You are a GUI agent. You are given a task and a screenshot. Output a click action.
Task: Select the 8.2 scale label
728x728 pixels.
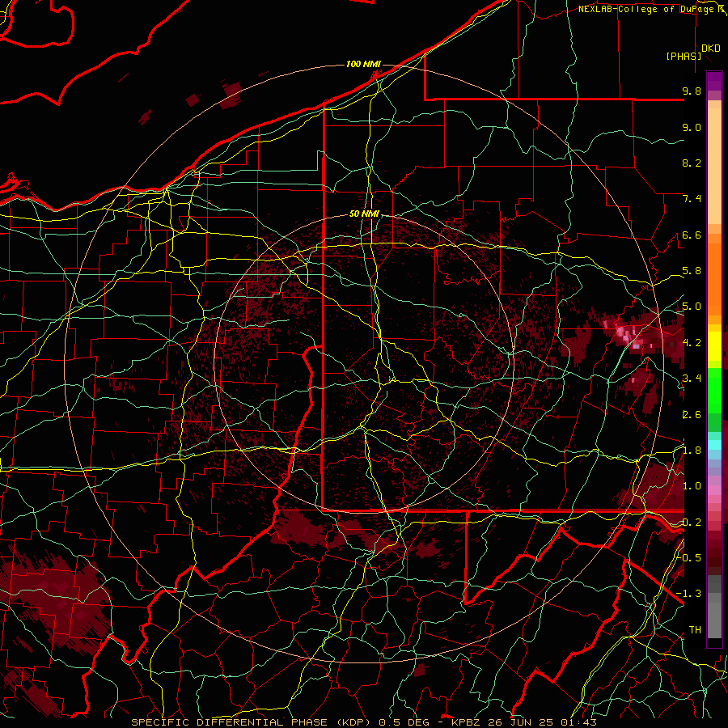coord(692,163)
